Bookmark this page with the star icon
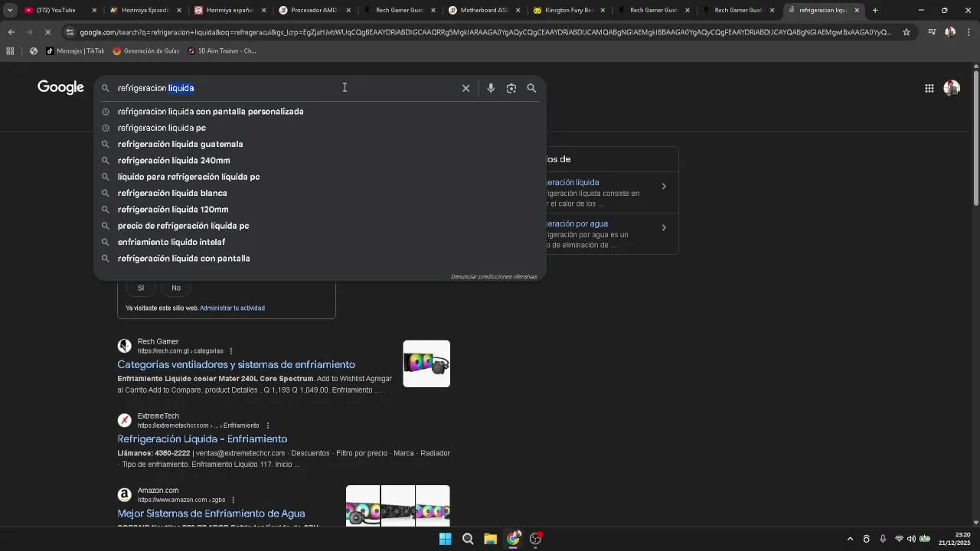The width and height of the screenshot is (980, 551). point(906,32)
